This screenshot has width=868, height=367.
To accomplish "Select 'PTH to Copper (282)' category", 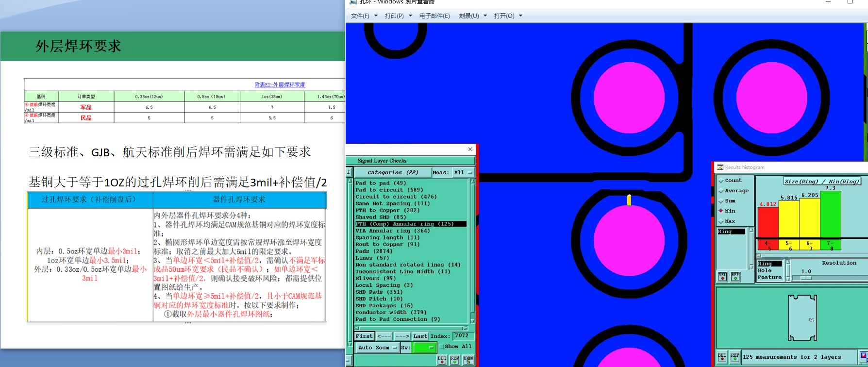I will 387,210.
